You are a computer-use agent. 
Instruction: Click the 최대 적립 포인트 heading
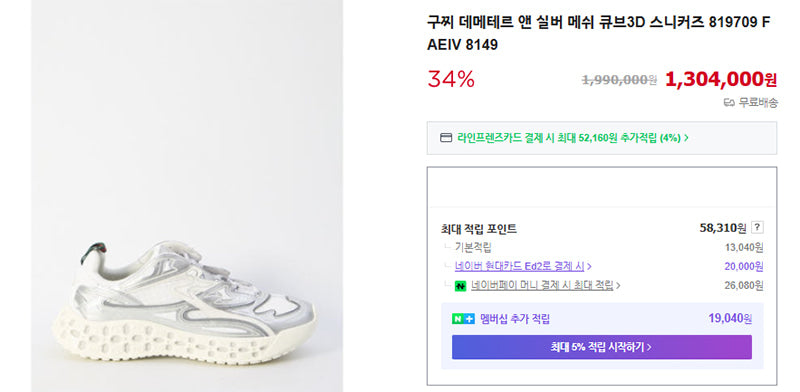(x=479, y=229)
